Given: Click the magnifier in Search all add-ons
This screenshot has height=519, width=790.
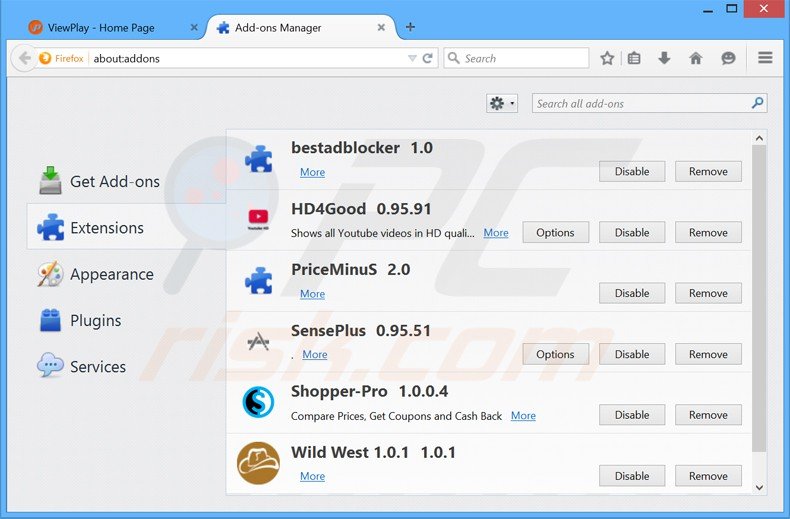Looking at the screenshot, I should click(757, 103).
